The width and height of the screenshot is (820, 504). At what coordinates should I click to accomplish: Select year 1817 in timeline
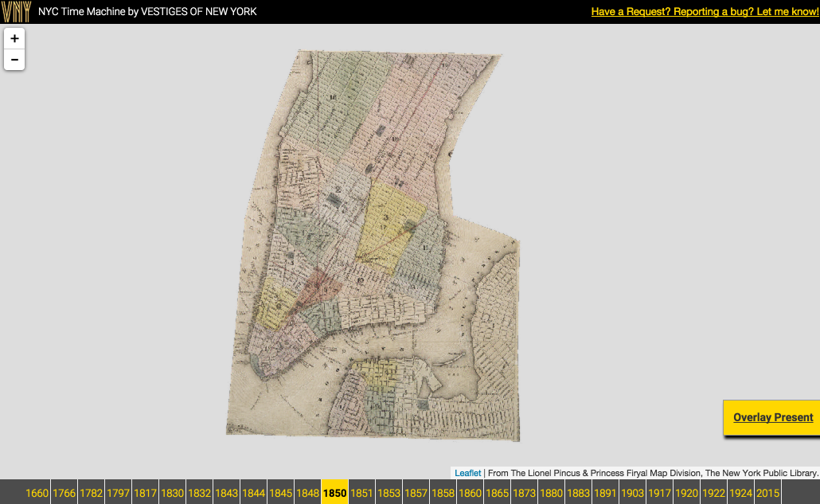click(x=146, y=493)
